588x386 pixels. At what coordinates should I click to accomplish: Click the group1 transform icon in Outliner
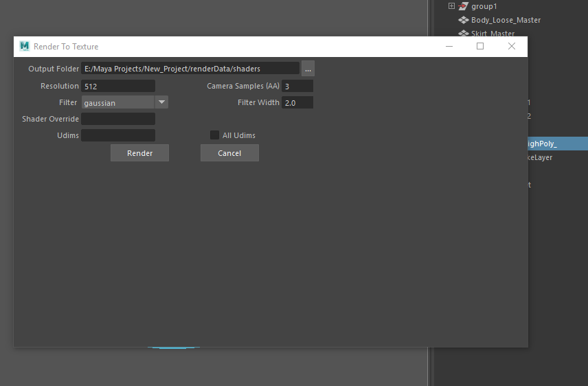click(464, 6)
